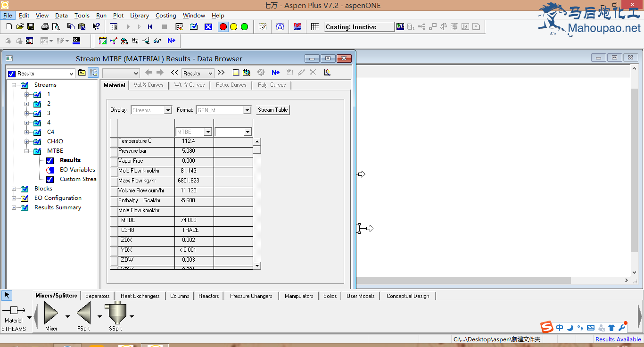Image resolution: width=644 pixels, height=347 pixels.
Task: Open the Plot menu
Action: [x=118, y=16]
